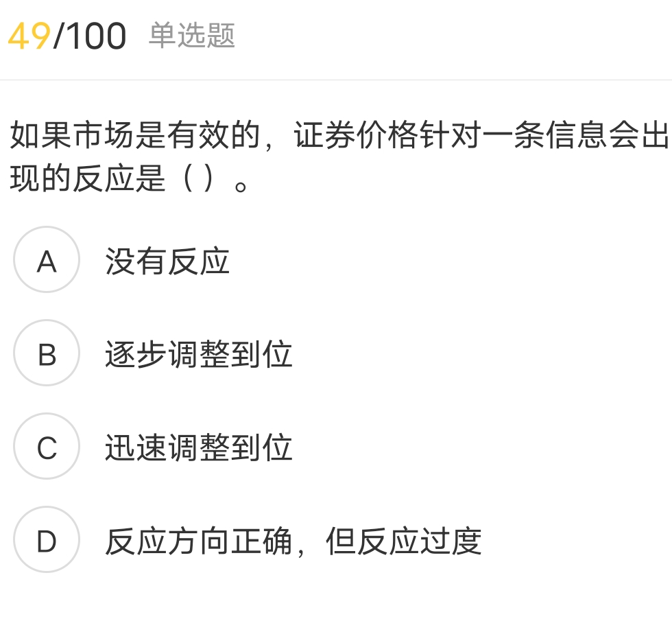672x643 pixels.
Task: Choose answer text 没有反应
Action: 167,261
